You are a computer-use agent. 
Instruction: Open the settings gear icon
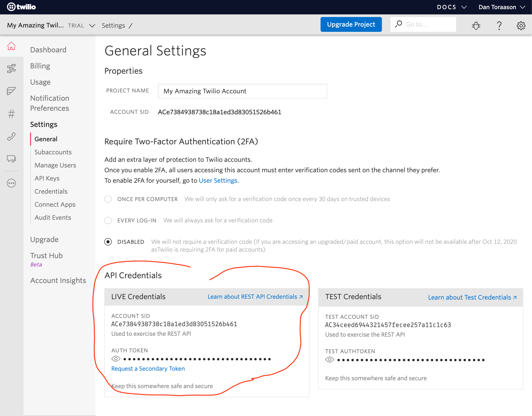point(521,25)
